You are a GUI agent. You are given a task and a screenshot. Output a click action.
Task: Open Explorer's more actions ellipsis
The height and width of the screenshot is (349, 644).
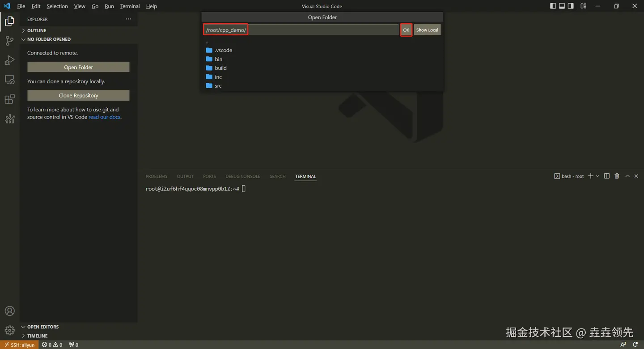click(128, 19)
